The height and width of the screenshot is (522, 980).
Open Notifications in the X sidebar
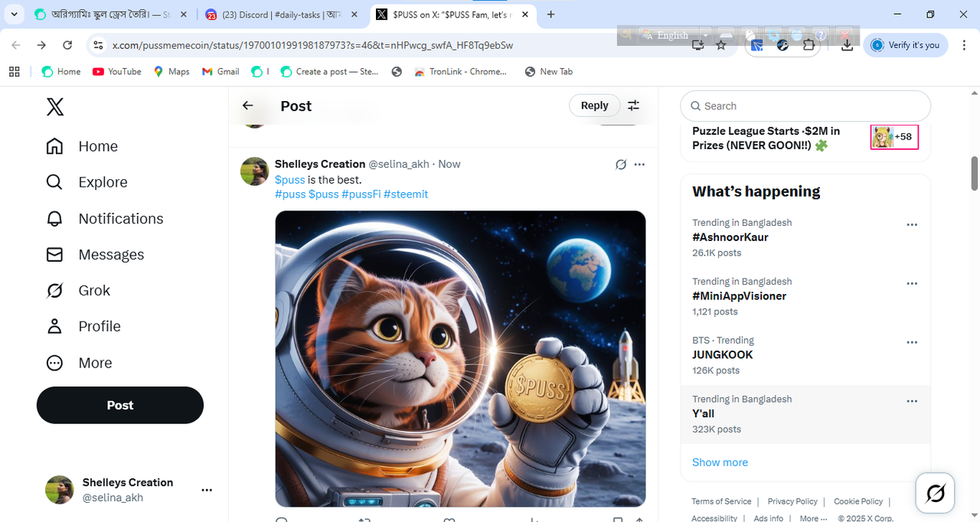(x=105, y=218)
